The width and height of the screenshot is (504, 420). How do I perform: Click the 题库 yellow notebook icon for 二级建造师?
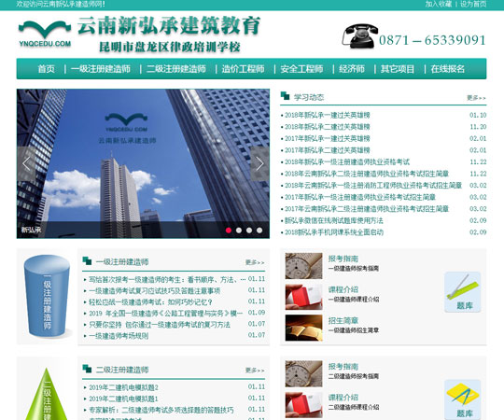463,399
